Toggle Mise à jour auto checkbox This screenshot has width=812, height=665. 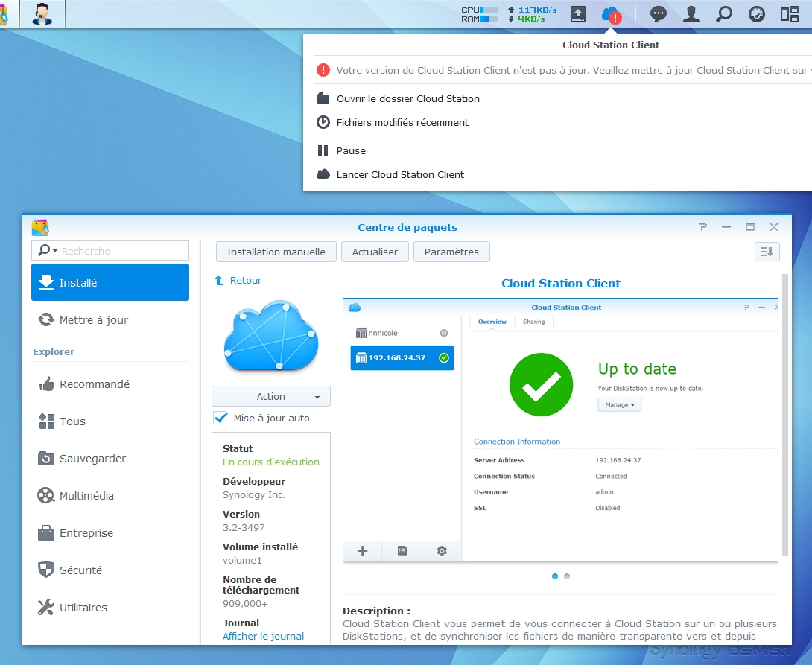(x=221, y=418)
